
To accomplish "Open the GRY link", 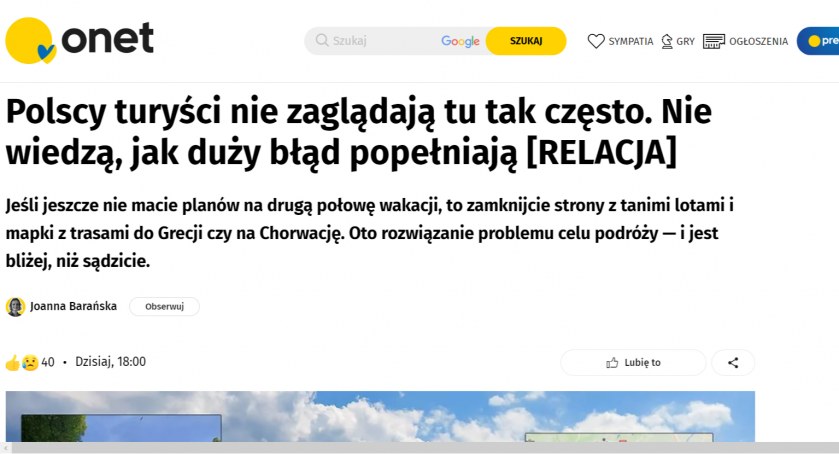I will tap(685, 41).
